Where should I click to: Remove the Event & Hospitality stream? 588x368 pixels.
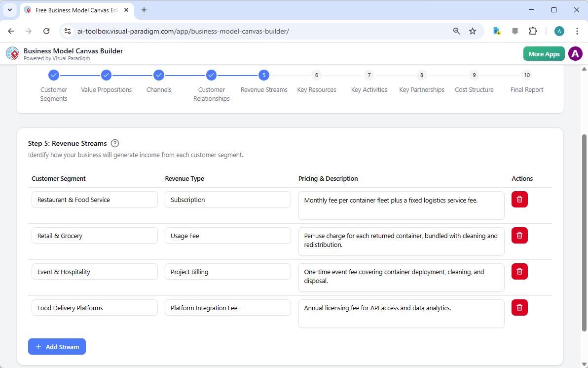[519, 271]
